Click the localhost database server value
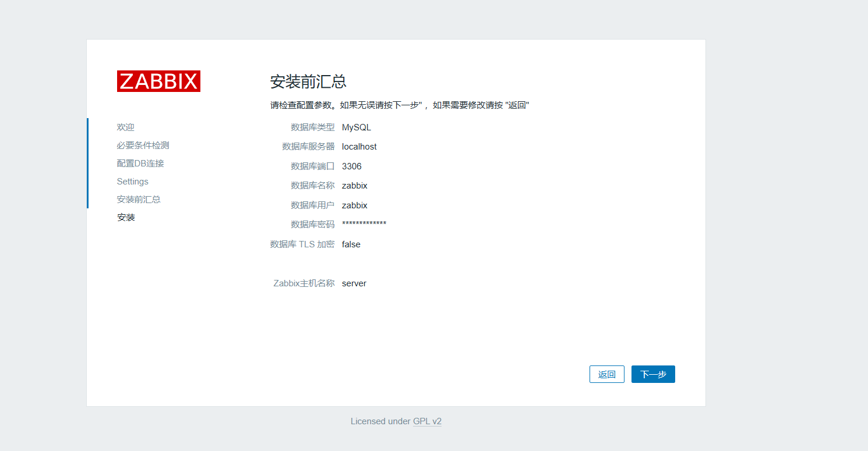The height and width of the screenshot is (451, 868). pos(359,147)
